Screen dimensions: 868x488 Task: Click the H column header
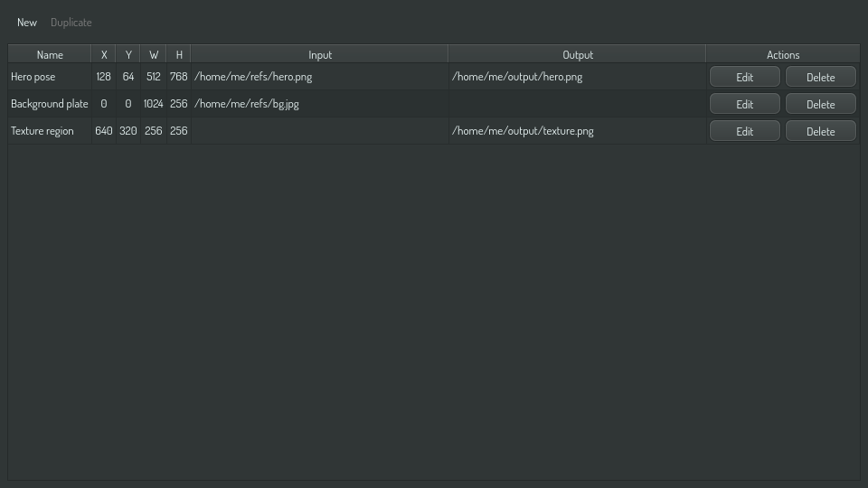179,54
